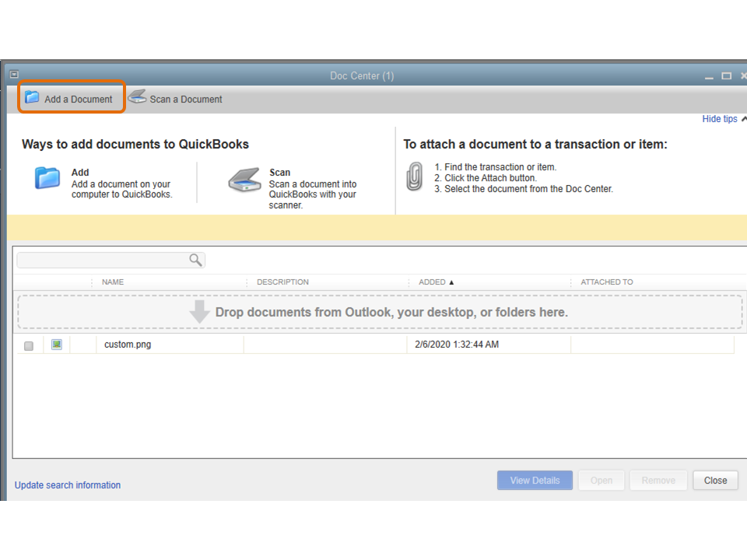Click the Remove button
The height and width of the screenshot is (560, 747).
658,481
